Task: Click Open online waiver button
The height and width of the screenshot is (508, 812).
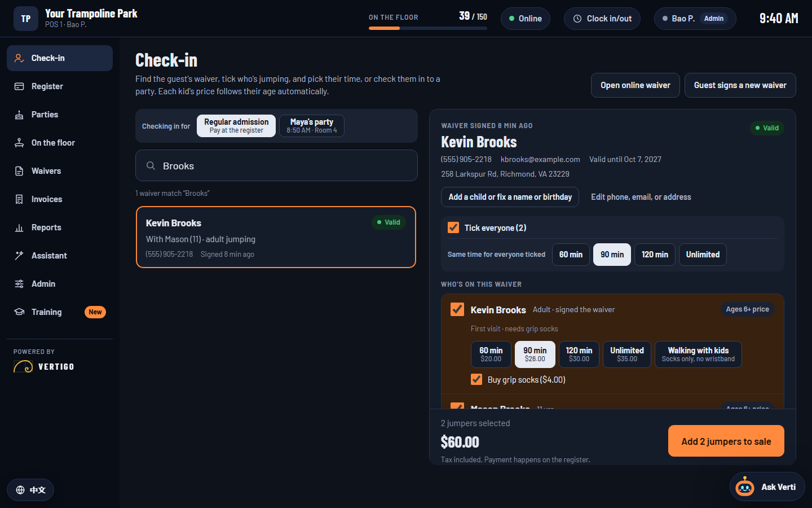Action: click(636, 85)
